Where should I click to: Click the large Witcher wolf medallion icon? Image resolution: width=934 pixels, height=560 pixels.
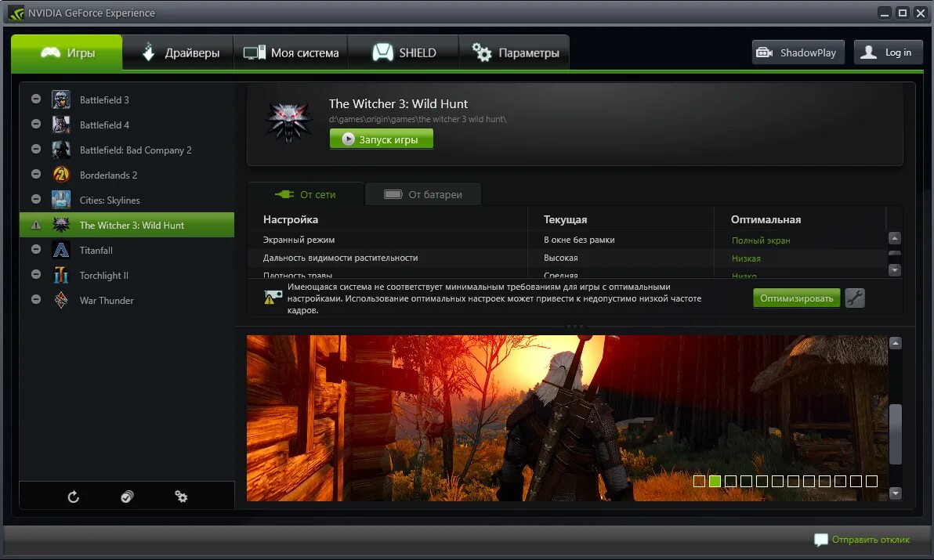(x=288, y=122)
